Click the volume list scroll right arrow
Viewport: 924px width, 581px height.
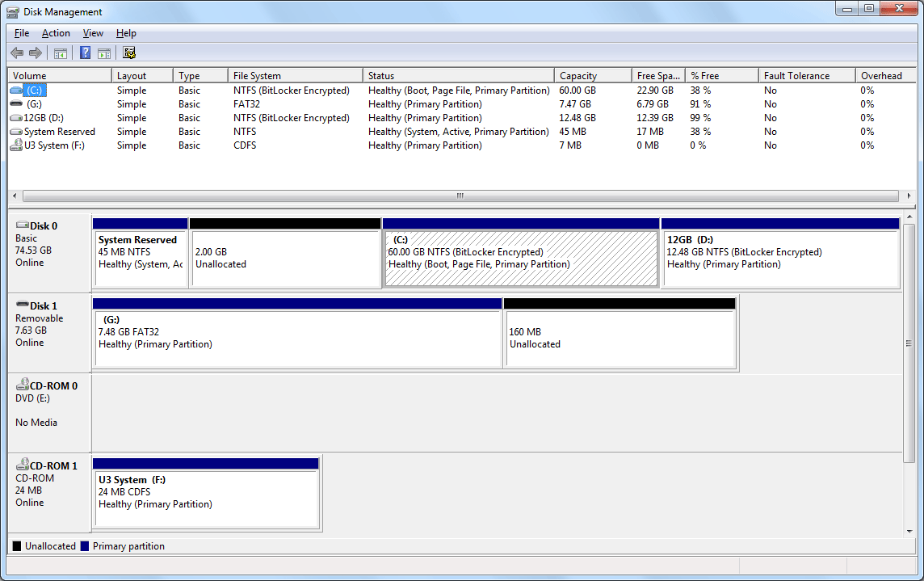(909, 196)
